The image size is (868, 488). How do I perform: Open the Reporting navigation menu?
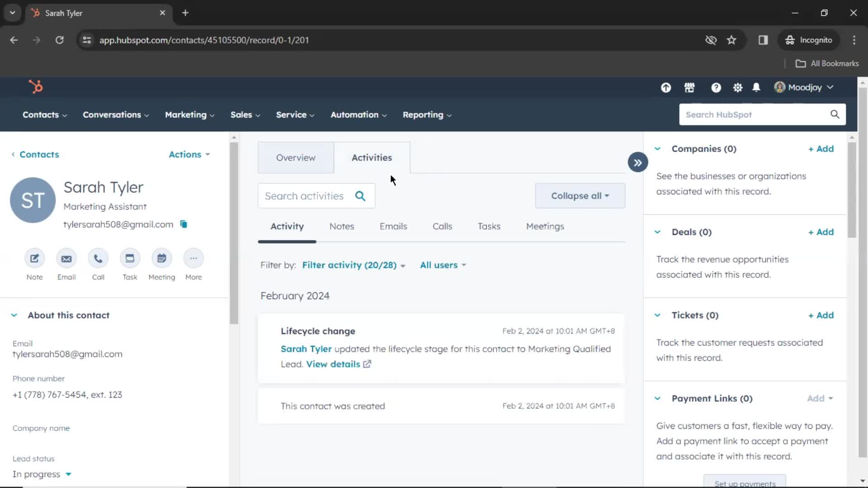[427, 115]
